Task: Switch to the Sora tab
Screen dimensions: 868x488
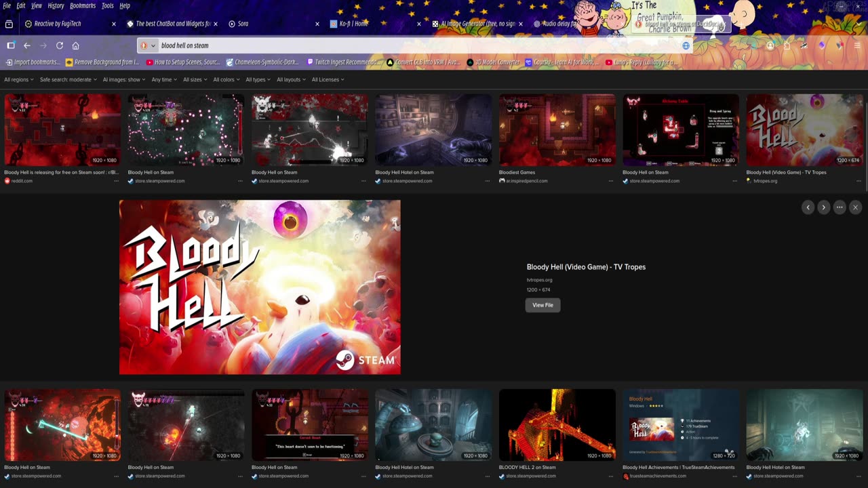Action: [275, 24]
